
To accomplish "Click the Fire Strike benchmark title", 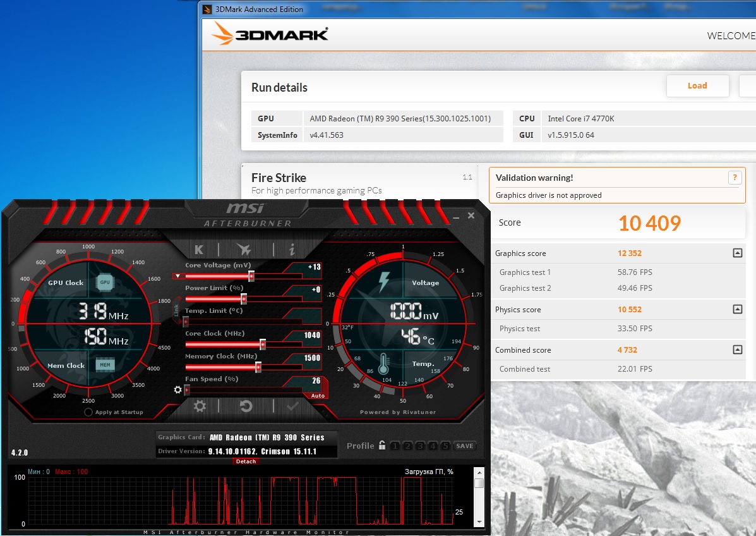I will point(279,178).
